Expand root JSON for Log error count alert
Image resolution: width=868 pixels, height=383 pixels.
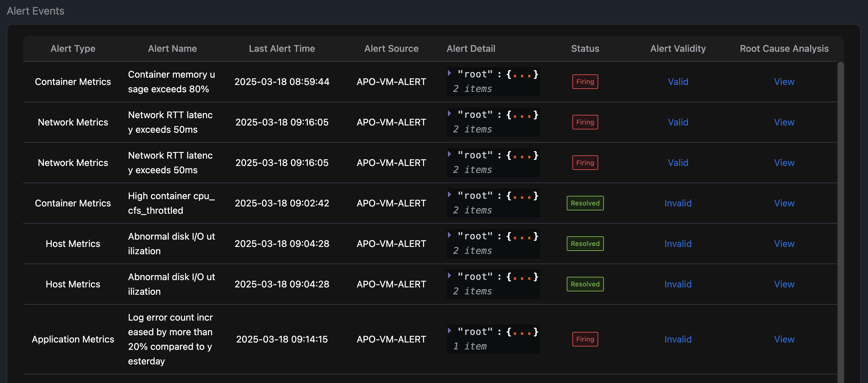450,331
